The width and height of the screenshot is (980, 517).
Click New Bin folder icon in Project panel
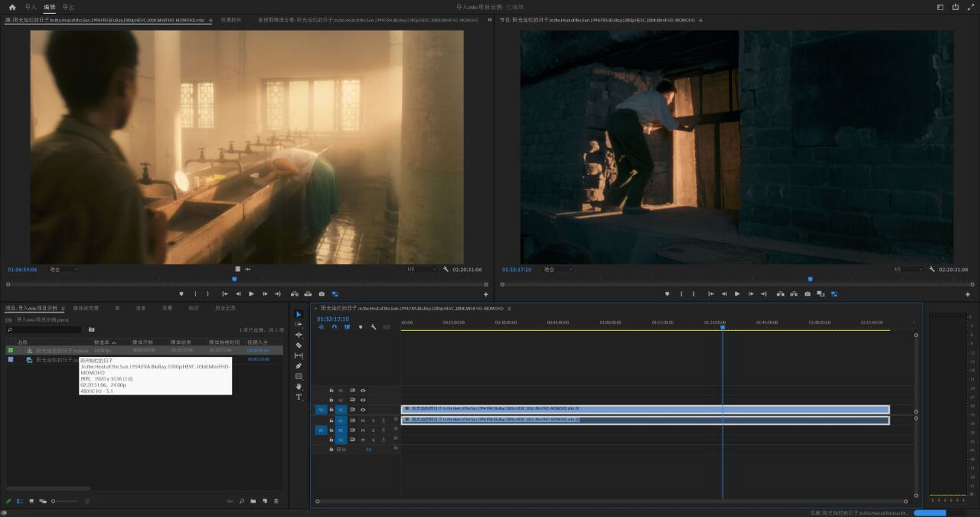[x=253, y=501]
